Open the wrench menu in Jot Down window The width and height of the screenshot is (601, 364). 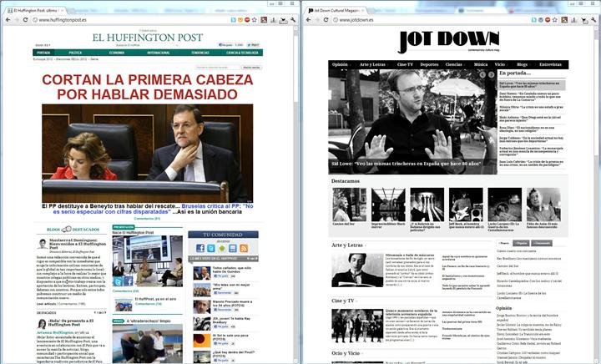593,20
